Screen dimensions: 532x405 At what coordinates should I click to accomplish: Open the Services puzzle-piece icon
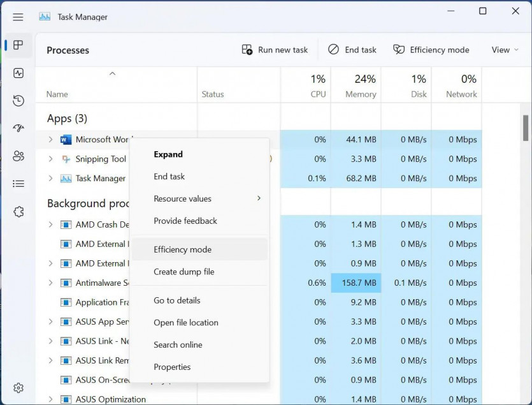pyautogui.click(x=18, y=212)
